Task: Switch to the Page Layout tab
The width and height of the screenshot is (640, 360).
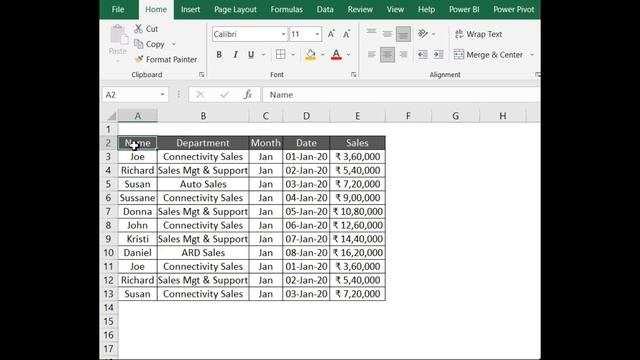Action: pos(235,9)
